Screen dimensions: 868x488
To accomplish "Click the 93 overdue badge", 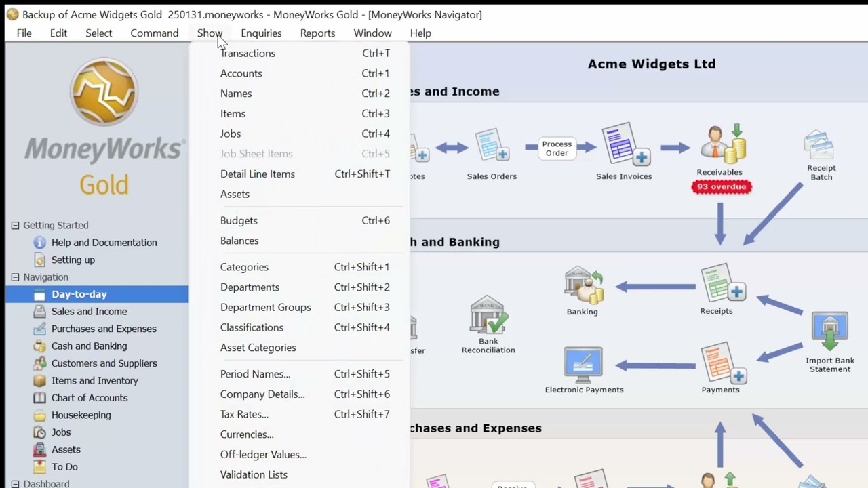I will coord(722,187).
